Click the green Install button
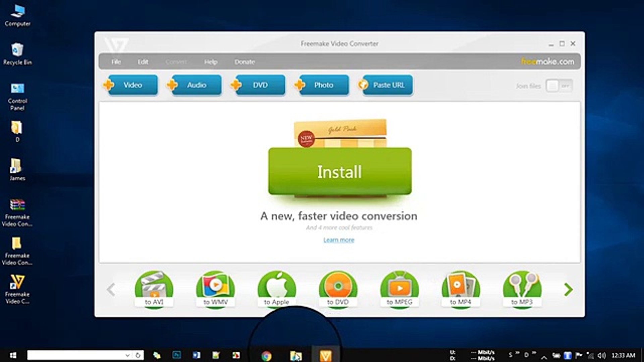 coord(339,171)
